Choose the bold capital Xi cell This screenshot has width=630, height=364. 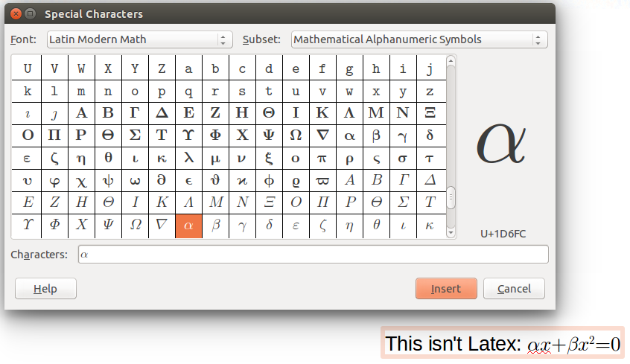click(x=431, y=113)
